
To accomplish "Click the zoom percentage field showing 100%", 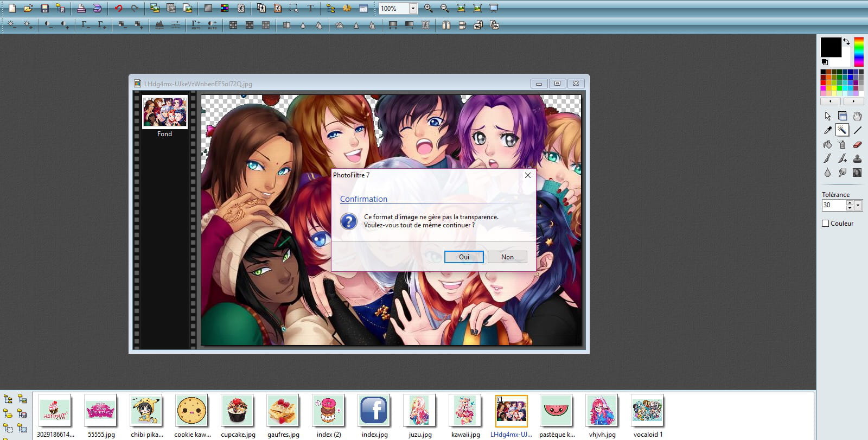I will click(x=393, y=8).
